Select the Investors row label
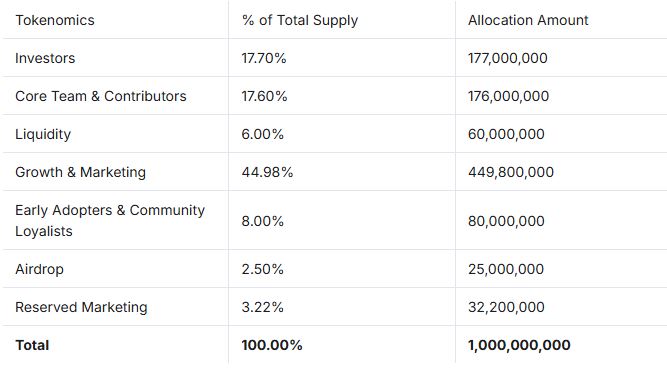The width and height of the screenshot is (667, 369). 45,58
